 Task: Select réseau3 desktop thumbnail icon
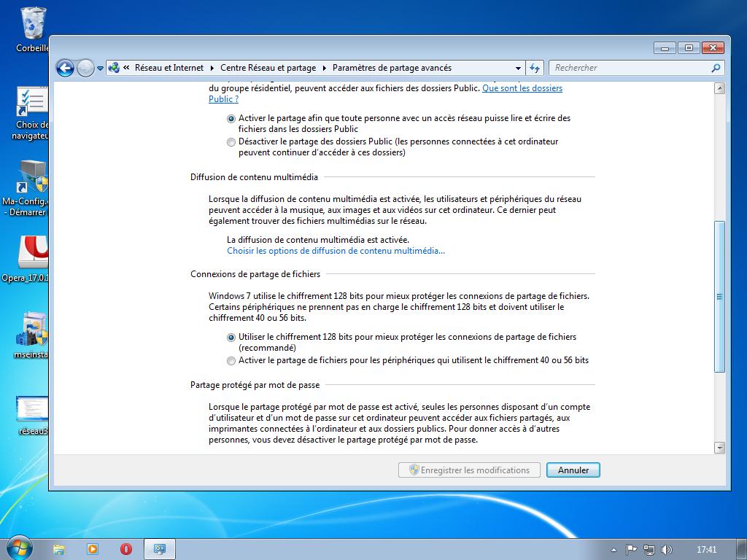32,415
